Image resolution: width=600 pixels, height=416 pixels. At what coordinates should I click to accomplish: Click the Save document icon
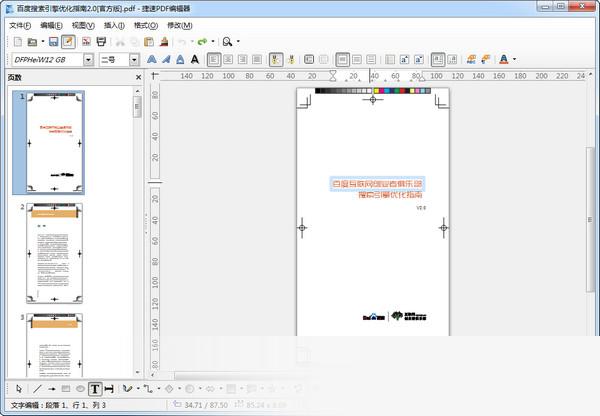coord(53,42)
